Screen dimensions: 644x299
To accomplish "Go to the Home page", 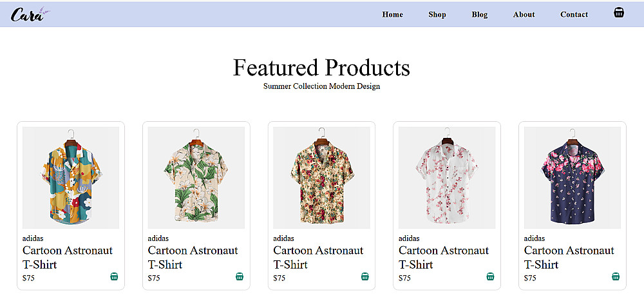I will pos(392,14).
